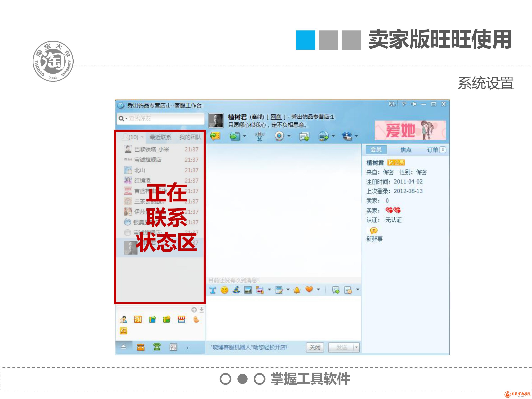
Task: Click the 查找好友 search field
Action: (x=160, y=119)
